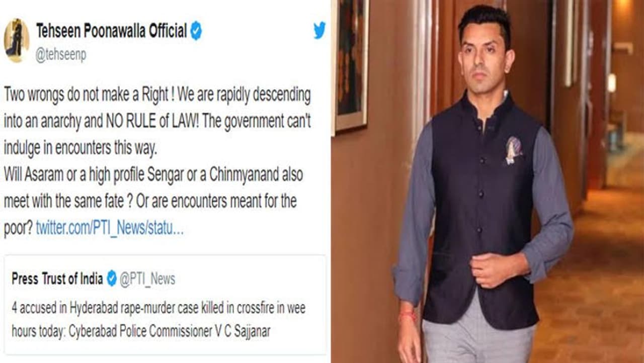Click the red thread bracelet on the wrist

(x=407, y=316)
